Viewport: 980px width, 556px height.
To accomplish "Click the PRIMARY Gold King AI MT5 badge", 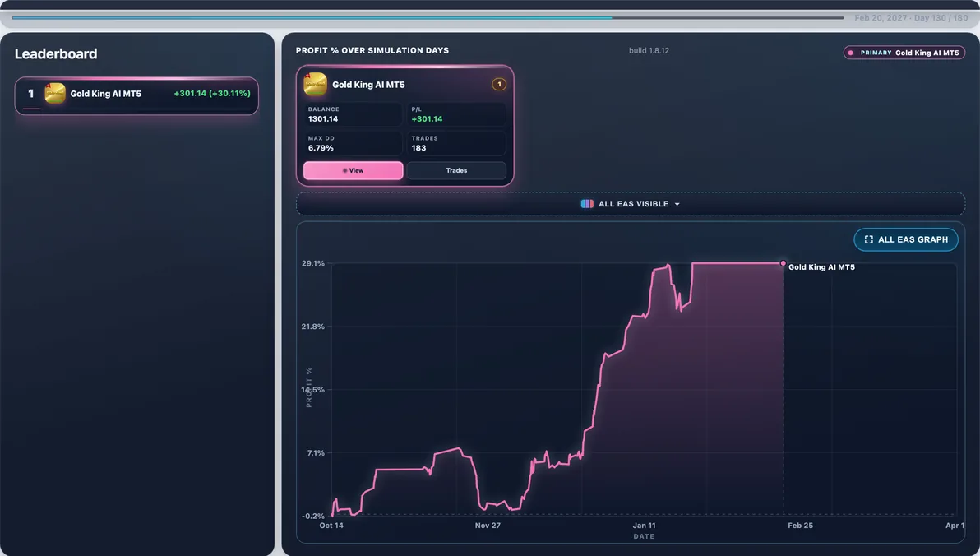I will (904, 53).
